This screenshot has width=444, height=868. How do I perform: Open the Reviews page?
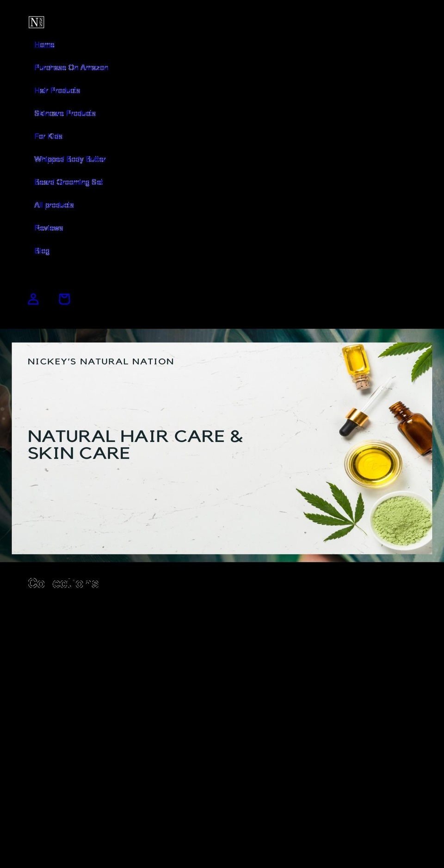(x=49, y=228)
